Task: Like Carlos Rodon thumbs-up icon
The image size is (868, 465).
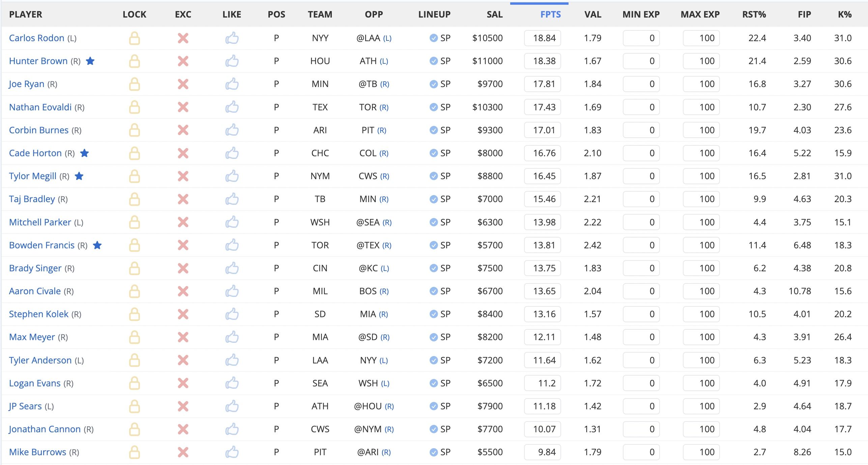Action: click(232, 38)
